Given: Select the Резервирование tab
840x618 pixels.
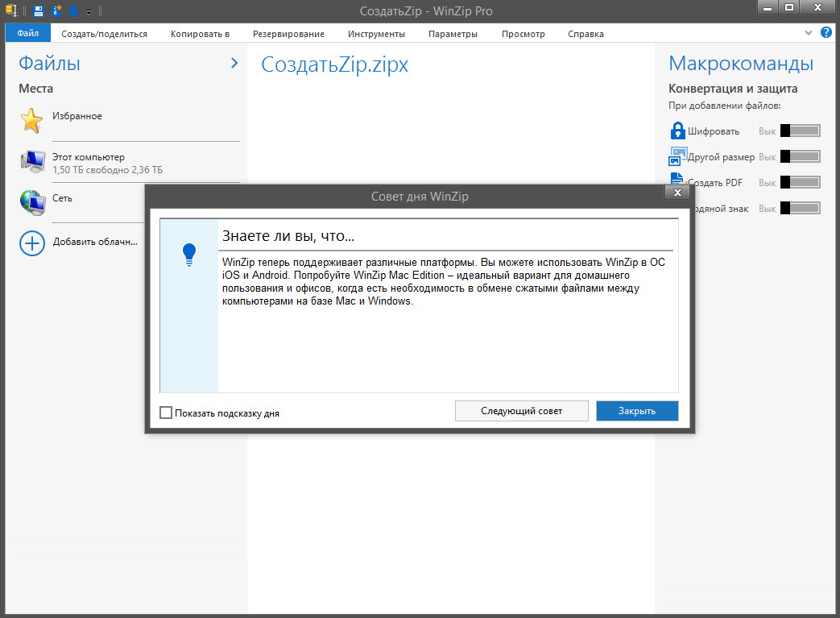Looking at the screenshot, I should click(x=288, y=34).
